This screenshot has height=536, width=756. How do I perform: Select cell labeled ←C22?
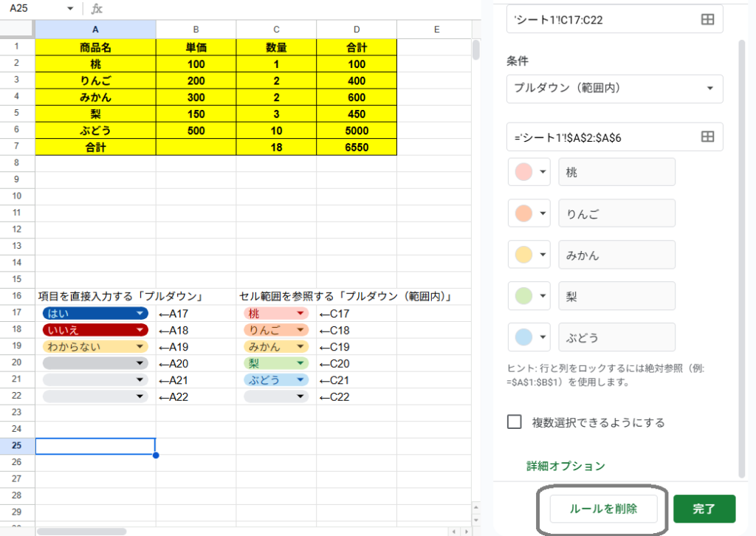click(357, 396)
